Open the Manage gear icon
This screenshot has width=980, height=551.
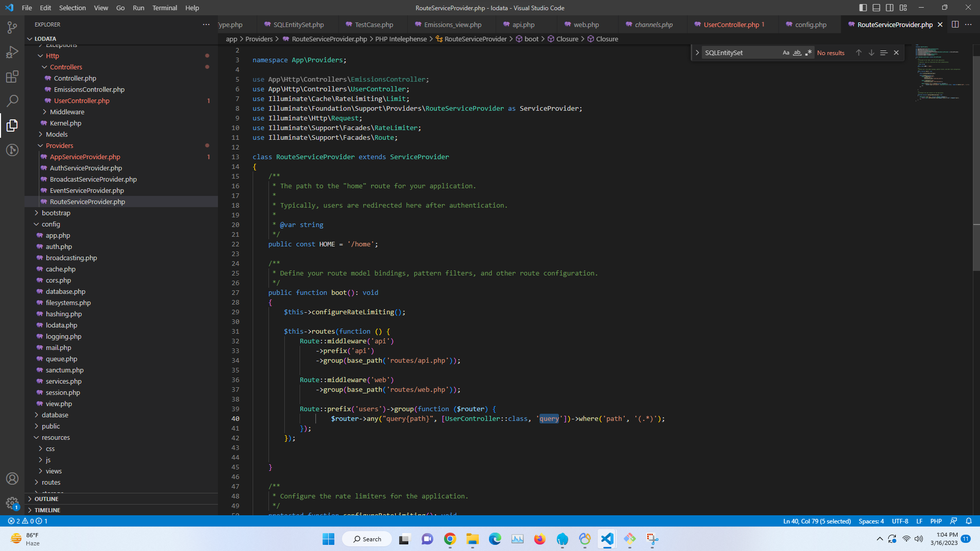coord(12,503)
